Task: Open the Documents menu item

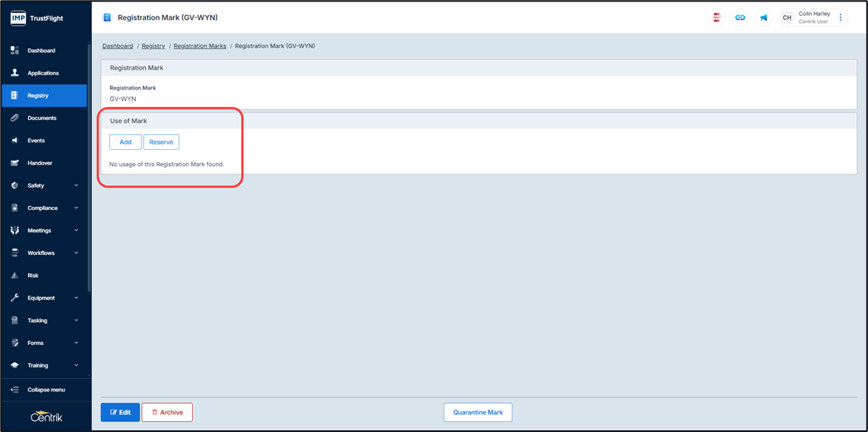Action: click(44, 118)
